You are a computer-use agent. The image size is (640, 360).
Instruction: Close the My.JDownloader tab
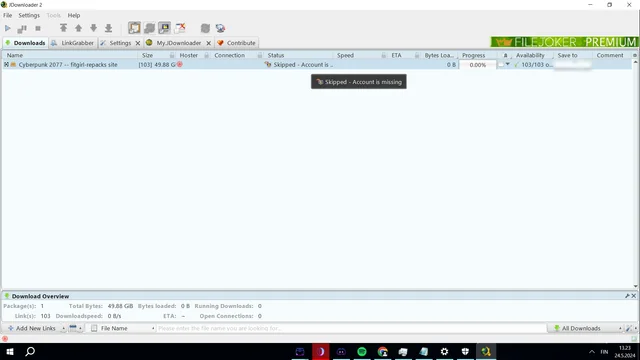click(209, 43)
